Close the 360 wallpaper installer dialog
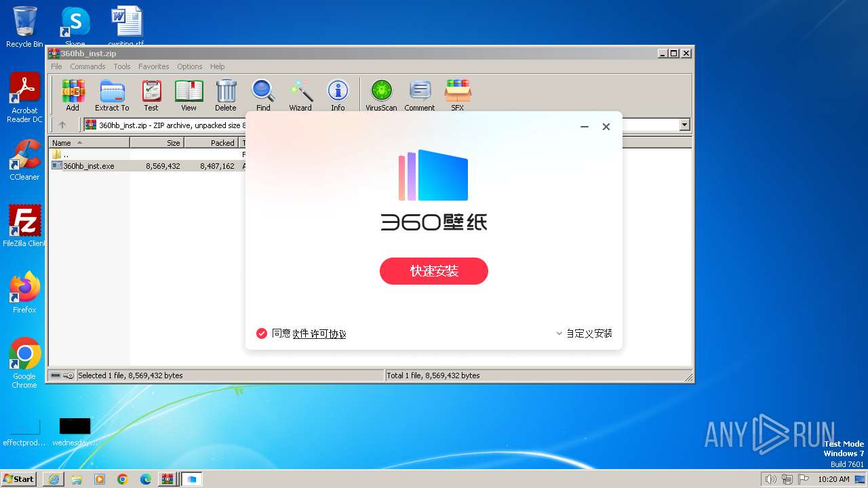This screenshot has height=488, width=868. (x=606, y=127)
